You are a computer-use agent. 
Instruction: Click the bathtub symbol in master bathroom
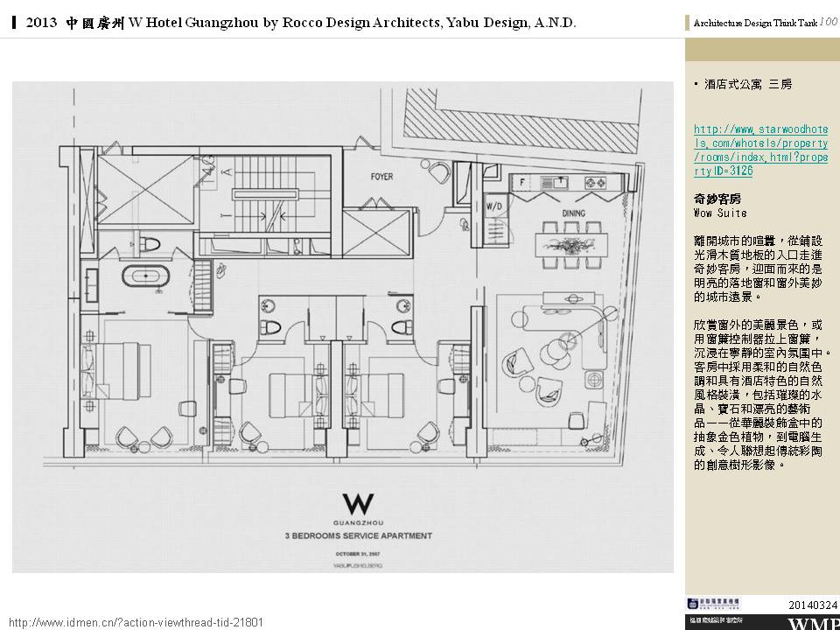[x=143, y=277]
